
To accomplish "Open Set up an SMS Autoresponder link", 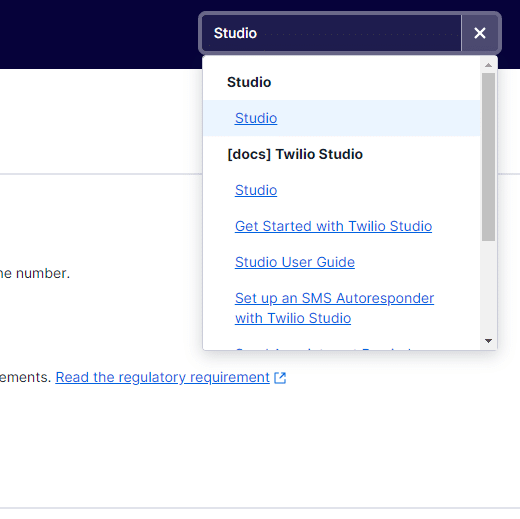I will 334,308.
